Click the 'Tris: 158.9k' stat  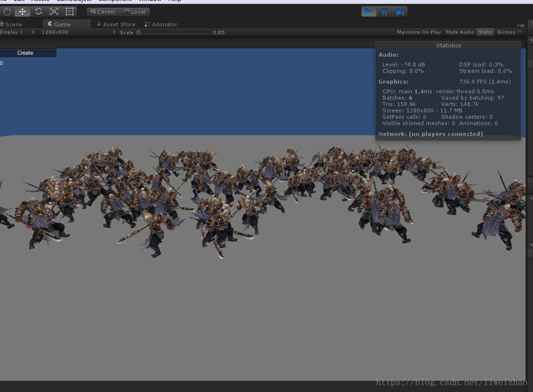coord(399,104)
